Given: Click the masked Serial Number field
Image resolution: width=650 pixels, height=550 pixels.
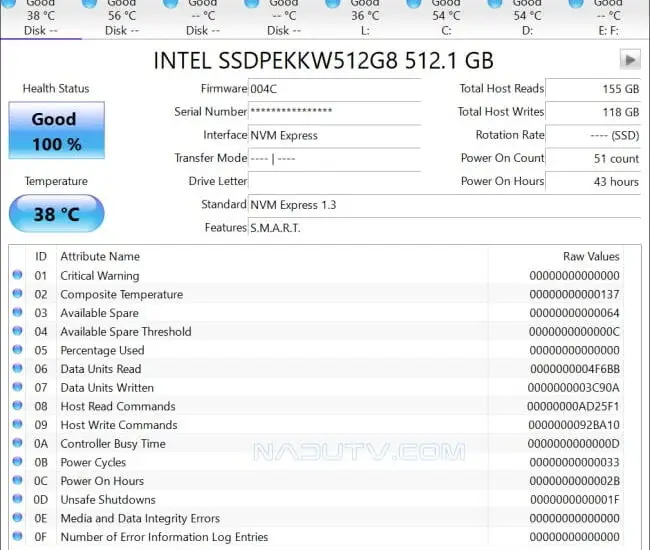Looking at the screenshot, I should tap(335, 112).
